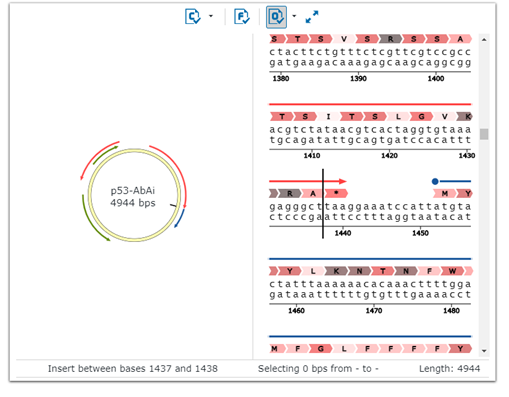Viewport: 509px width, 397px height.
Task: Click the document icon marked F
Action: (242, 16)
